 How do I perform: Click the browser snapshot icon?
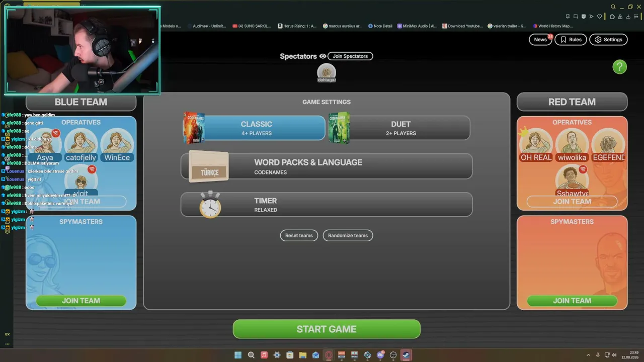(576, 16)
